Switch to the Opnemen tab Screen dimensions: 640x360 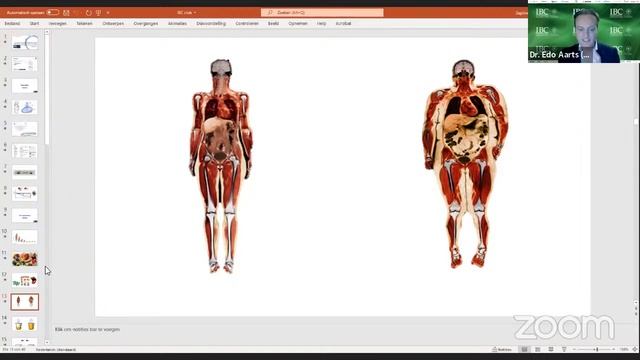[298, 24]
